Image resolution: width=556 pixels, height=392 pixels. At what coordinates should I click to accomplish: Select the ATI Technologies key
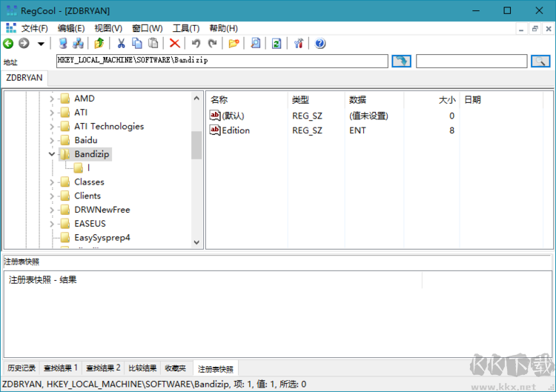109,126
